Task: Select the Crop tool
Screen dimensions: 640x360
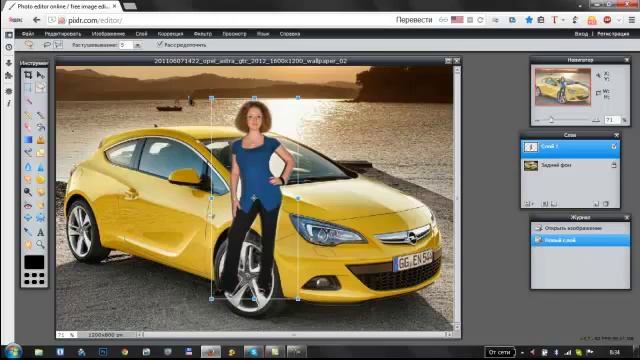Action: [x=28, y=75]
